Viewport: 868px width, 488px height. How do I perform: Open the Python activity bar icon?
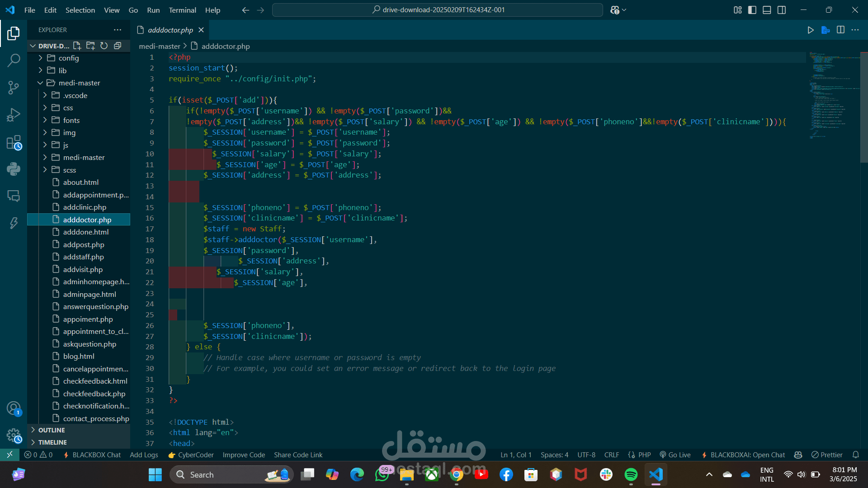14,169
